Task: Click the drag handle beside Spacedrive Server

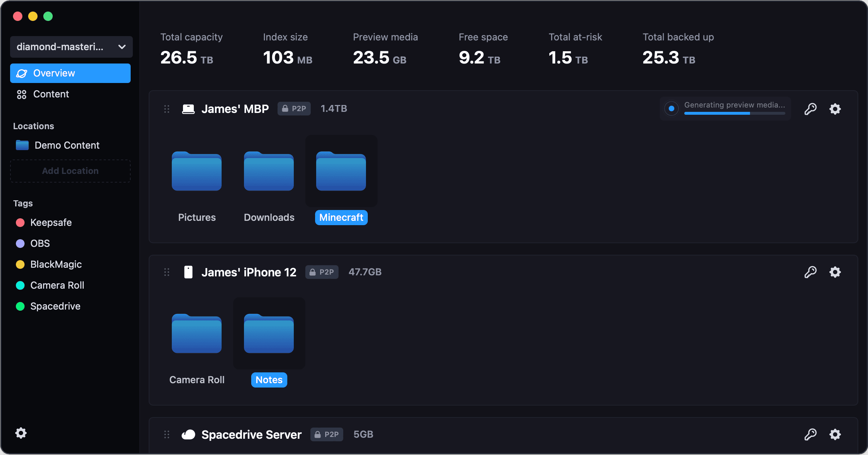Action: [x=166, y=434]
